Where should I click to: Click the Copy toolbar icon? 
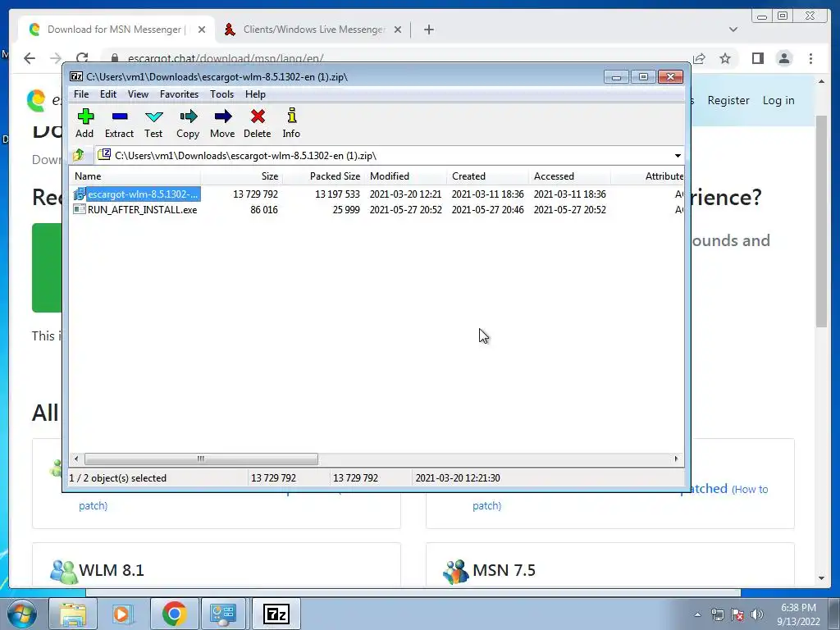coord(188,123)
